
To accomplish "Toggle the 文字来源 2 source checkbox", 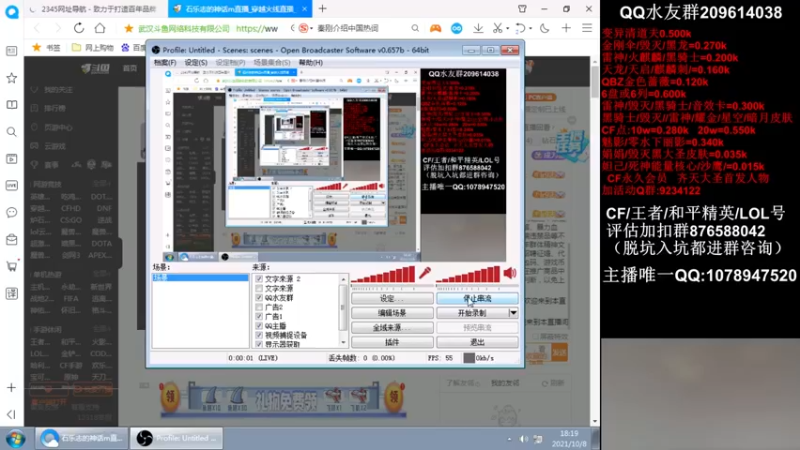I will tap(259, 279).
